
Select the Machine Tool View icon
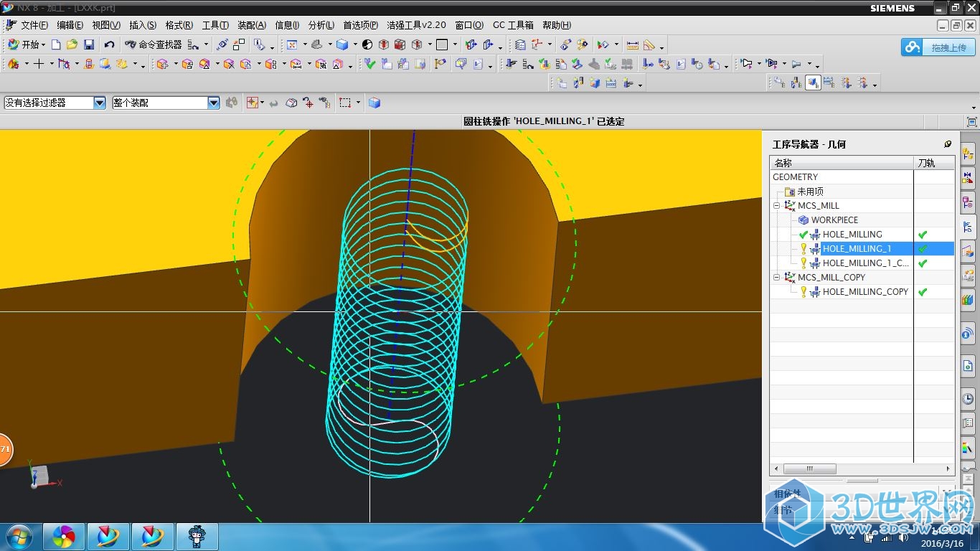point(796,83)
